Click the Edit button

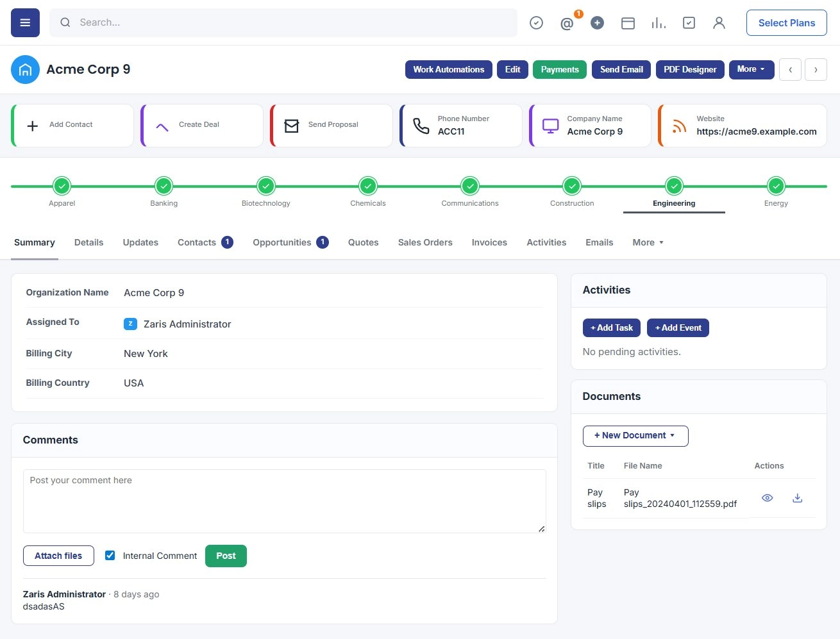tap(512, 69)
